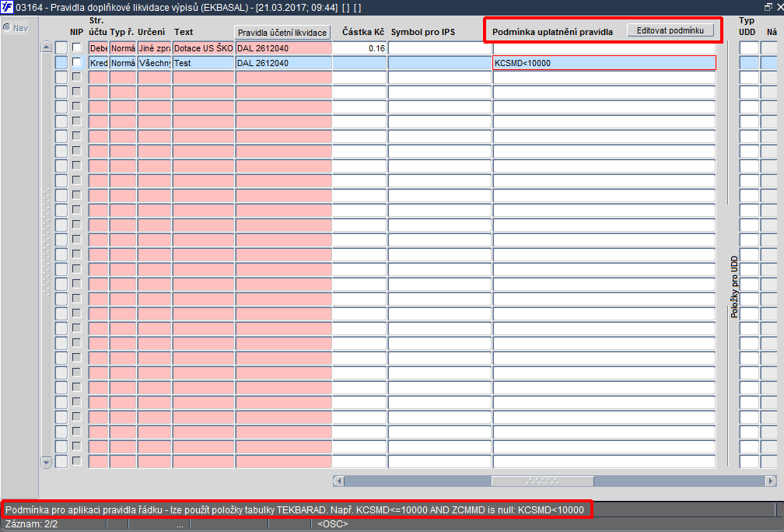Click the restore window button in title bar

coord(768,7)
